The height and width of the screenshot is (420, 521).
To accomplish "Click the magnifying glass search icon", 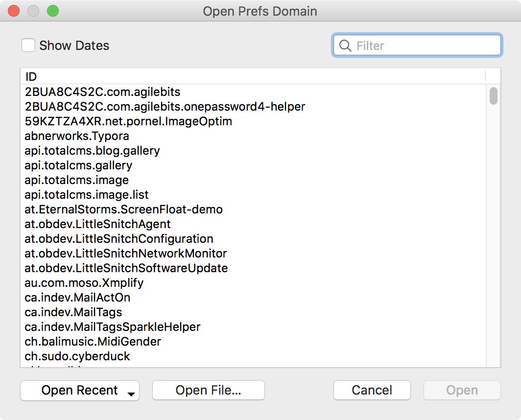I will click(345, 46).
